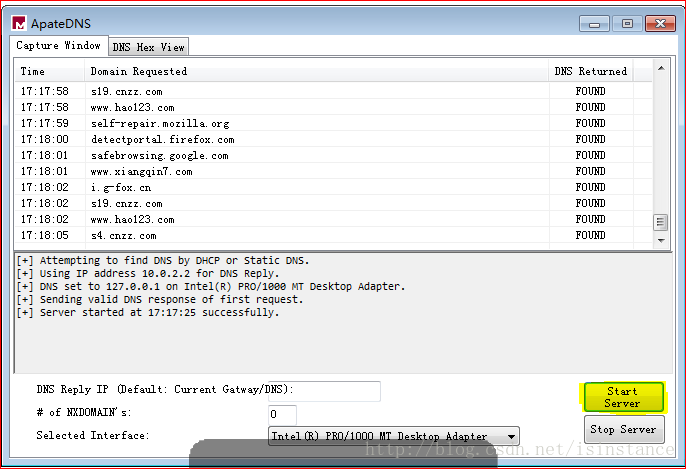Select s19.cnzz.com row at 17:17:58
The image size is (686, 469).
click(x=333, y=91)
